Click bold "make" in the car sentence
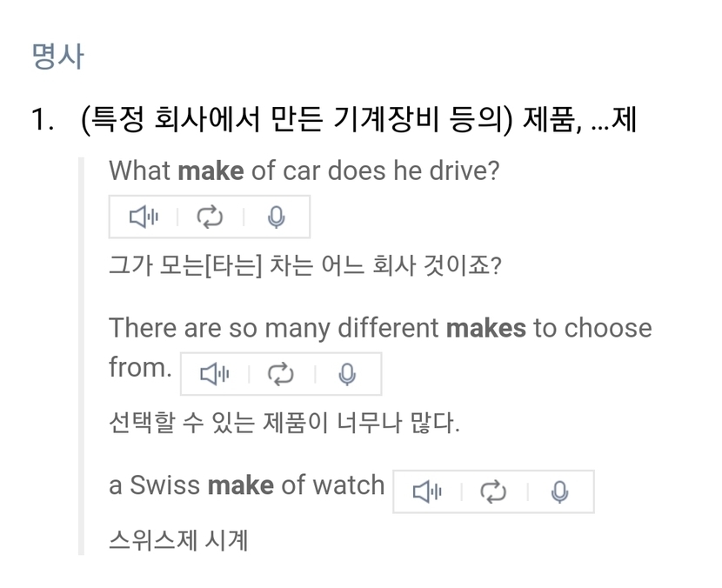Image resolution: width=722 pixels, height=588 pixels. coord(211,170)
